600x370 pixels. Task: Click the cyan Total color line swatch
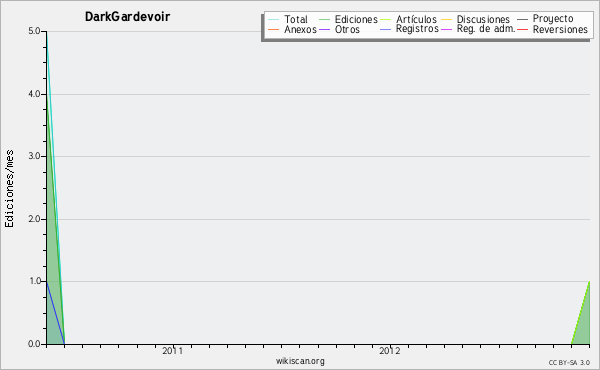pyautogui.click(x=274, y=19)
